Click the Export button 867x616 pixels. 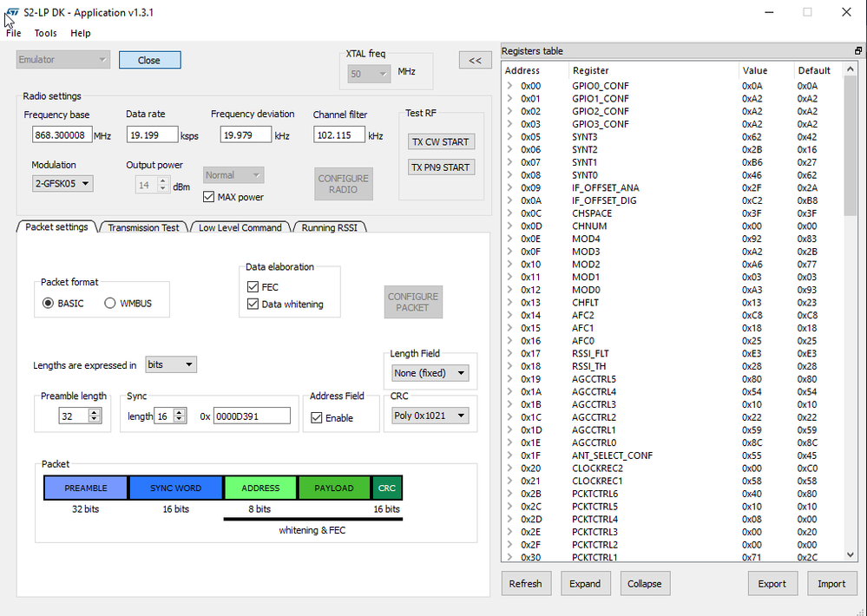pyautogui.click(x=772, y=584)
